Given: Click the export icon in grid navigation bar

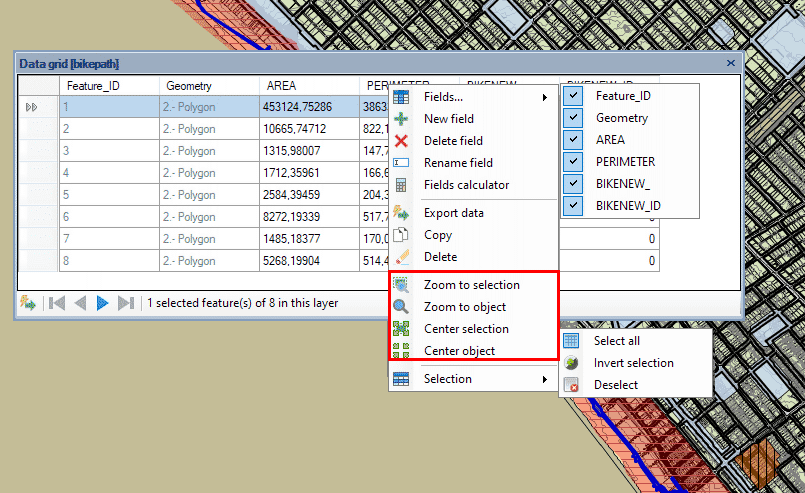Looking at the screenshot, I should tap(27, 303).
